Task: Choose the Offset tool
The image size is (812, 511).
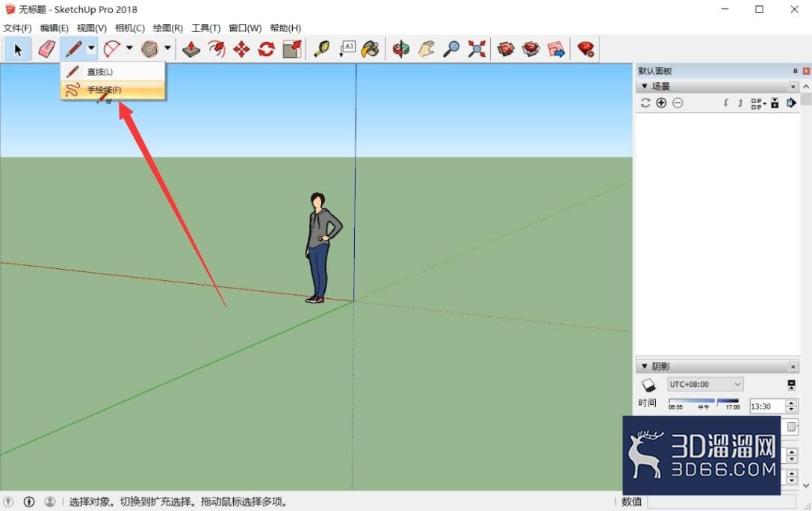Action: pos(216,50)
